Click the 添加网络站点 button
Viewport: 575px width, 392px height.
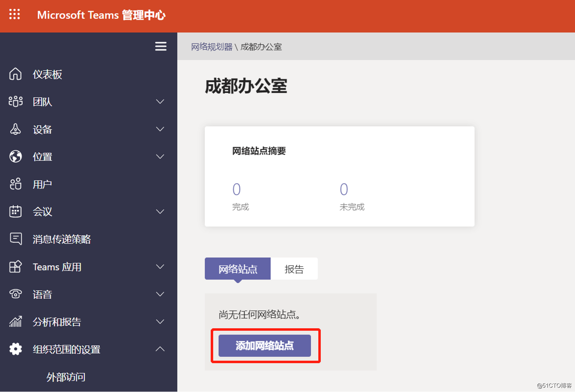click(265, 346)
